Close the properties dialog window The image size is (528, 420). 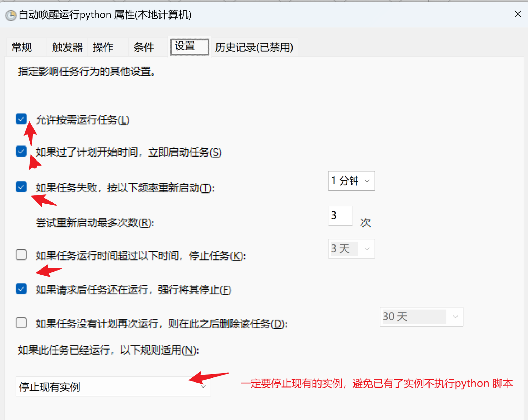coord(517,14)
